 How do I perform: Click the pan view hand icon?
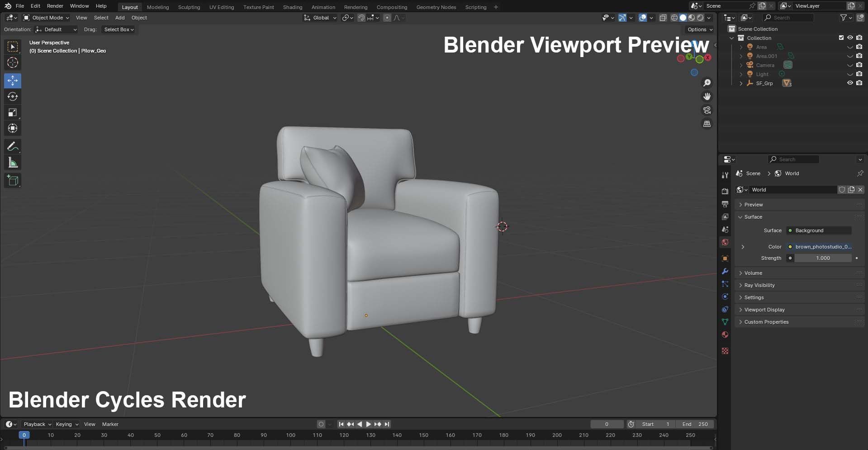707,96
